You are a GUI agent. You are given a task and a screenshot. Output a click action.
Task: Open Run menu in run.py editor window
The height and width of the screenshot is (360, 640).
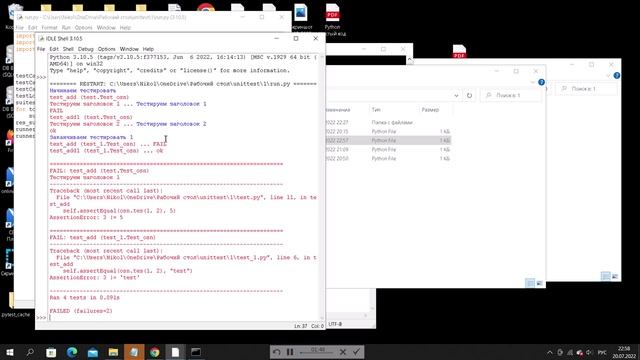(66, 28)
